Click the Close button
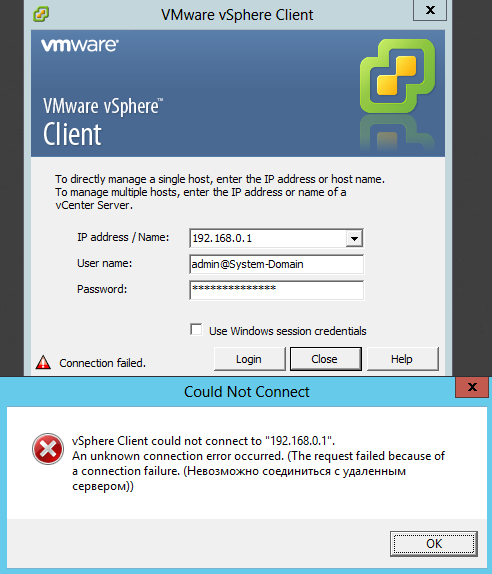The height and width of the screenshot is (574, 492). pos(325,359)
